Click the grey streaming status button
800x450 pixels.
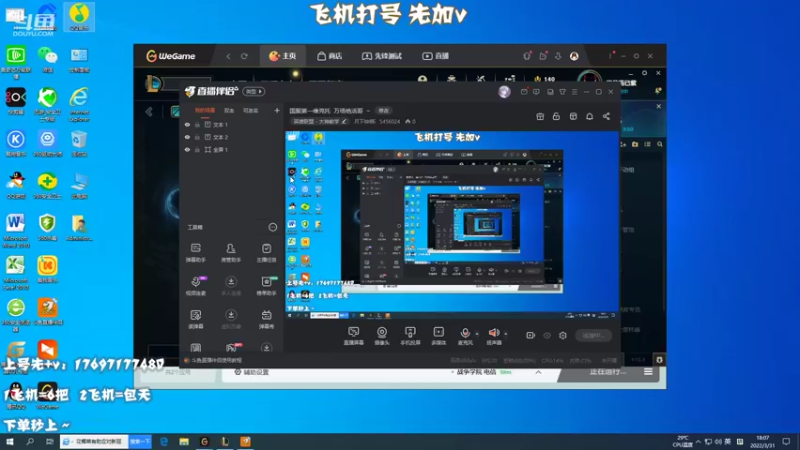(593, 335)
